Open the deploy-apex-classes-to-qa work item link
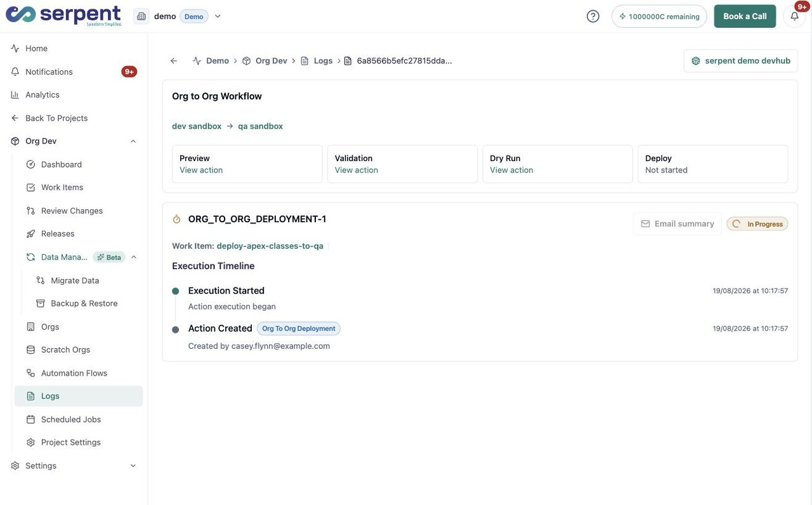The height and width of the screenshot is (505, 812). point(270,246)
